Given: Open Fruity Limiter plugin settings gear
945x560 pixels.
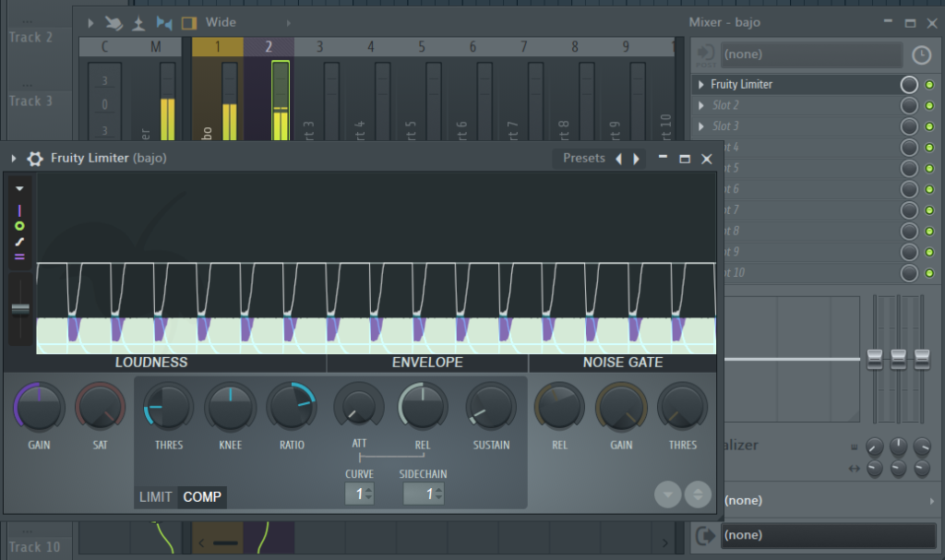Looking at the screenshot, I should (35, 159).
